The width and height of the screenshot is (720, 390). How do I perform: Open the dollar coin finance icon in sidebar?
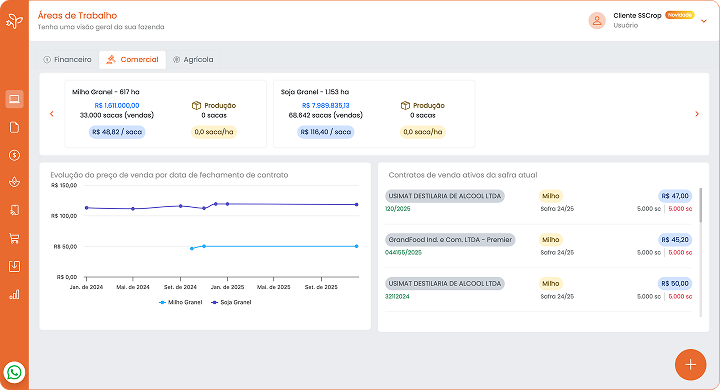(14, 155)
